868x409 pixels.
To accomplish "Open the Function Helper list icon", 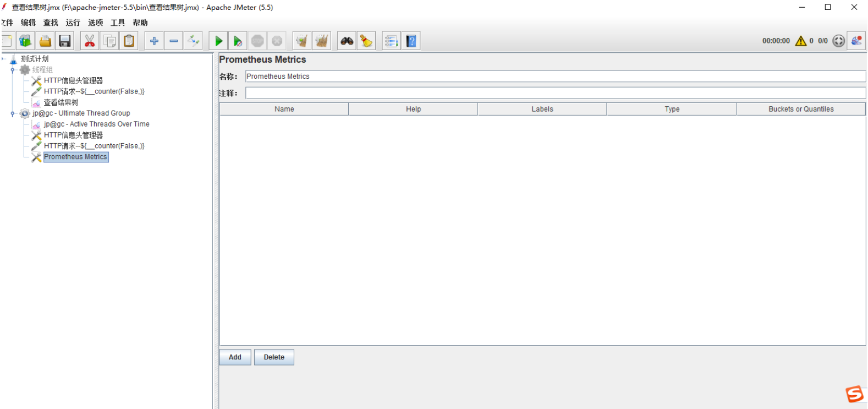I will 391,41.
